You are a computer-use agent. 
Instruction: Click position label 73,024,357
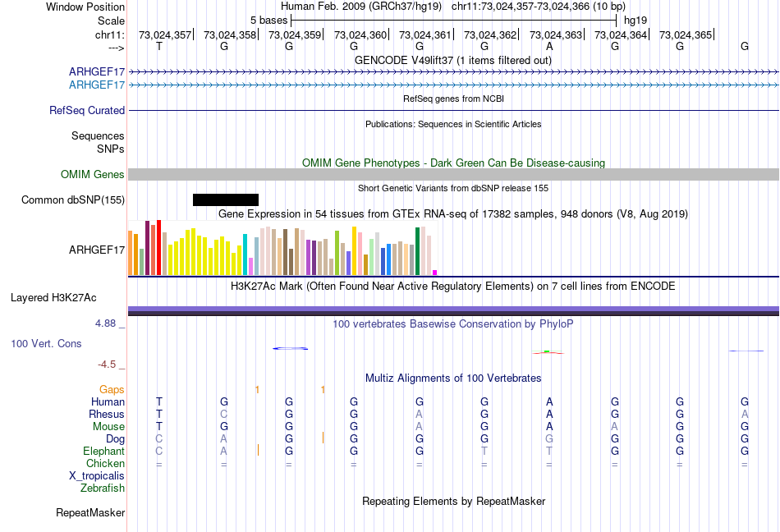[x=165, y=34]
